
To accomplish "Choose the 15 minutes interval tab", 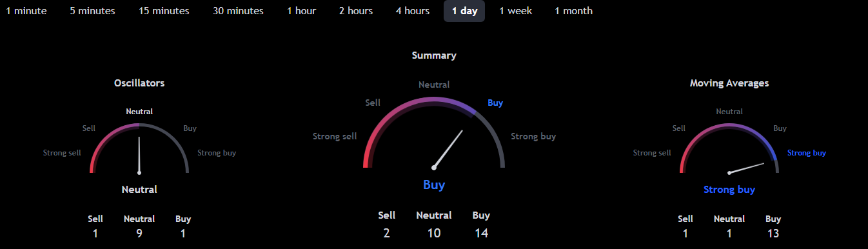I will (x=164, y=11).
